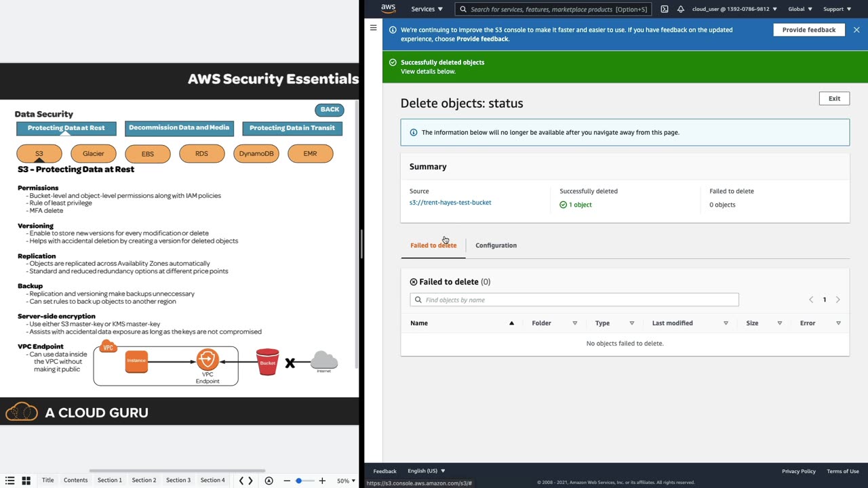868x488 pixels.
Task: Open the Terms of Use link
Action: (843, 471)
